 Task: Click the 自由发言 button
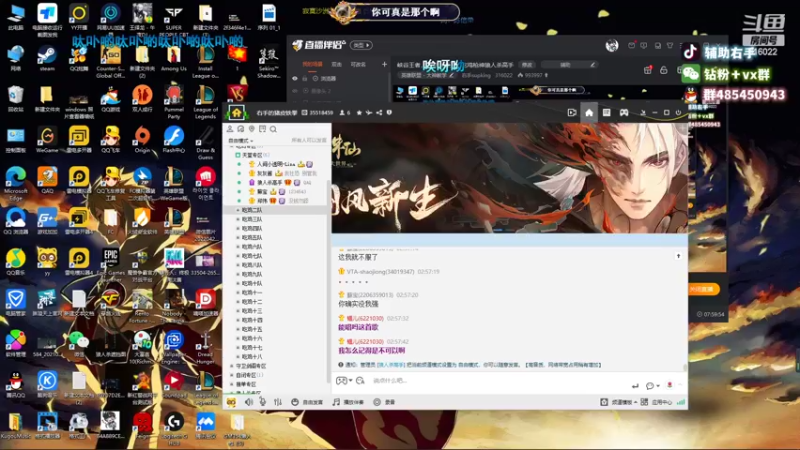pos(307,402)
